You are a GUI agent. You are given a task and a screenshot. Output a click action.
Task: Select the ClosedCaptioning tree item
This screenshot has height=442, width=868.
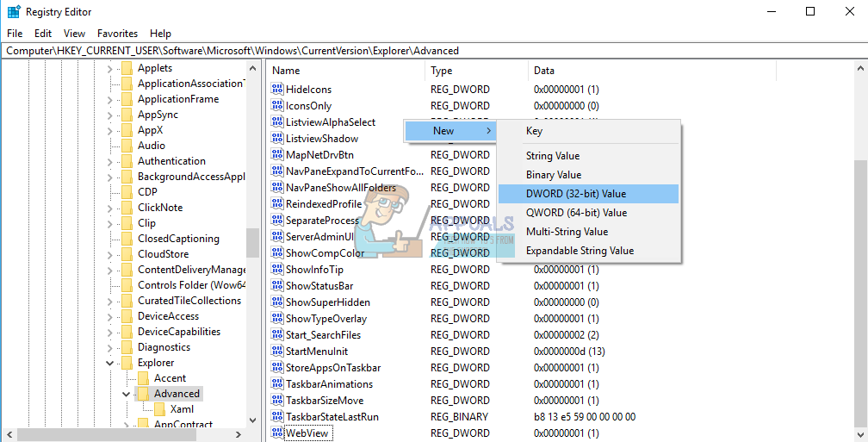click(178, 239)
